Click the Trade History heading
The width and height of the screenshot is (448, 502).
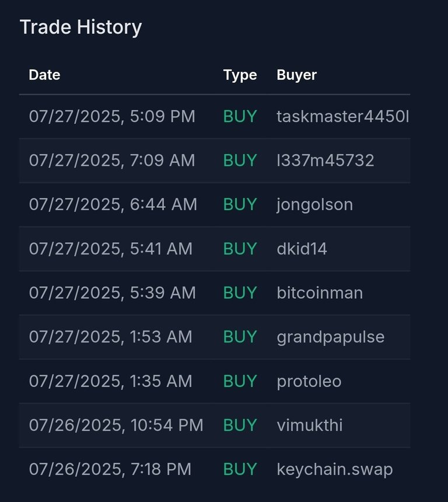pyautogui.click(x=80, y=27)
